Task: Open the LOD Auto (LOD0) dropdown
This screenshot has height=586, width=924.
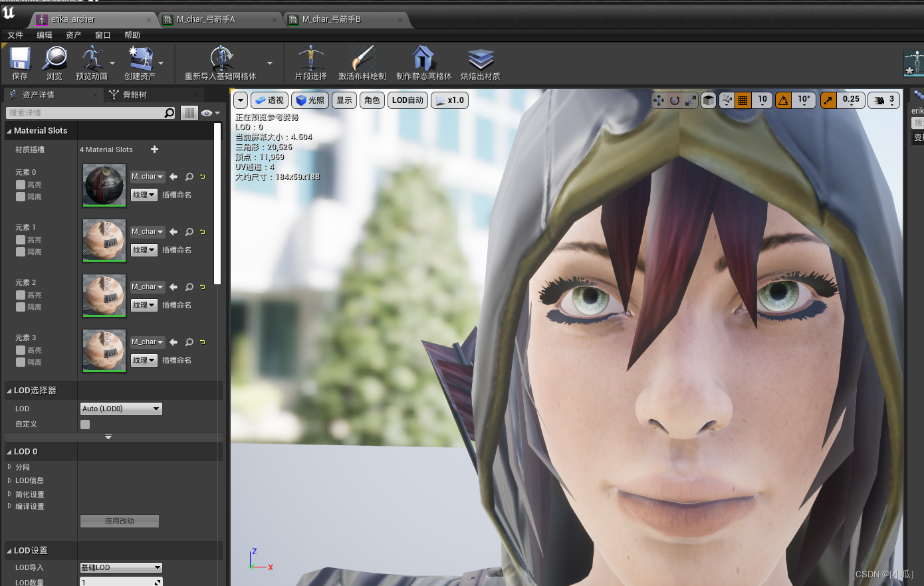Action: 121,409
